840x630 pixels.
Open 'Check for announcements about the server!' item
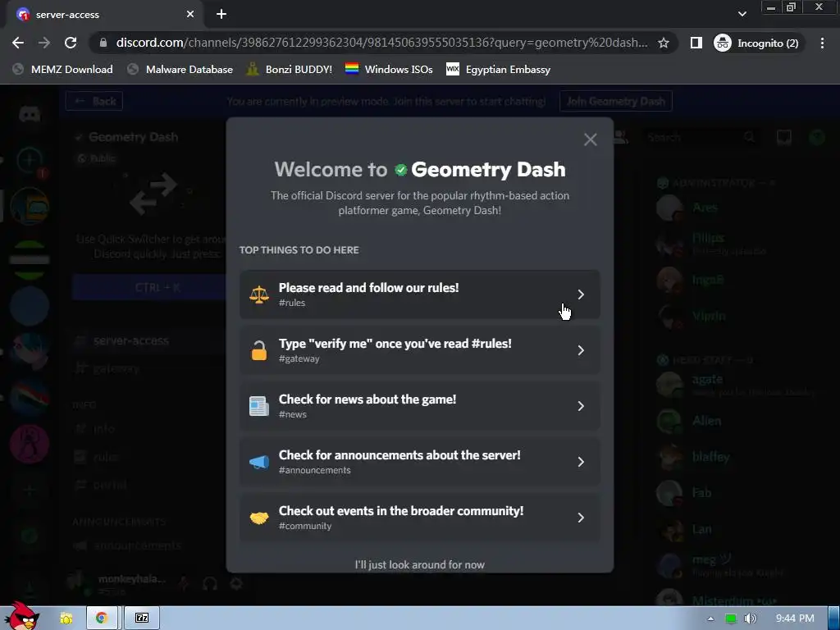coord(419,462)
